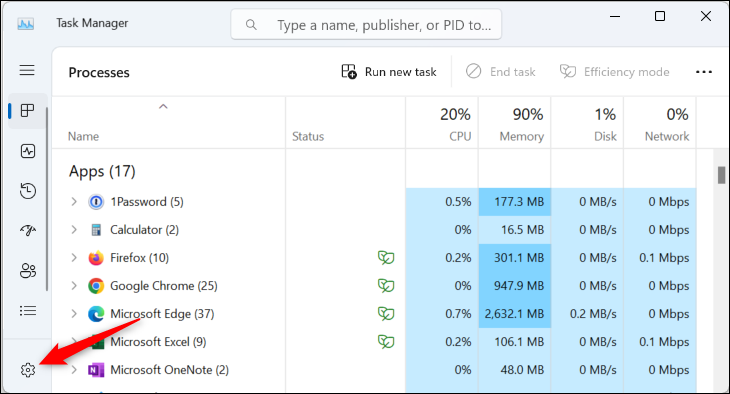Click the Firefox app icon
The image size is (730, 394).
[96, 258]
